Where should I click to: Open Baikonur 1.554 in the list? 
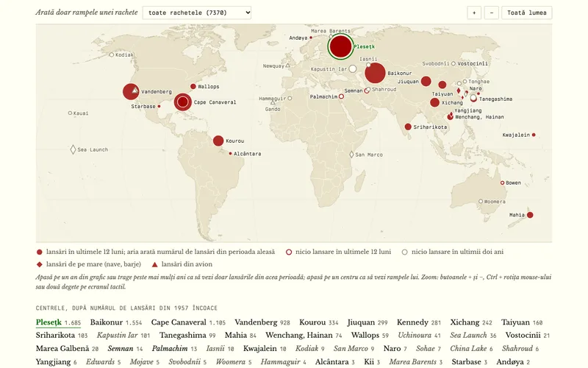[x=116, y=322]
